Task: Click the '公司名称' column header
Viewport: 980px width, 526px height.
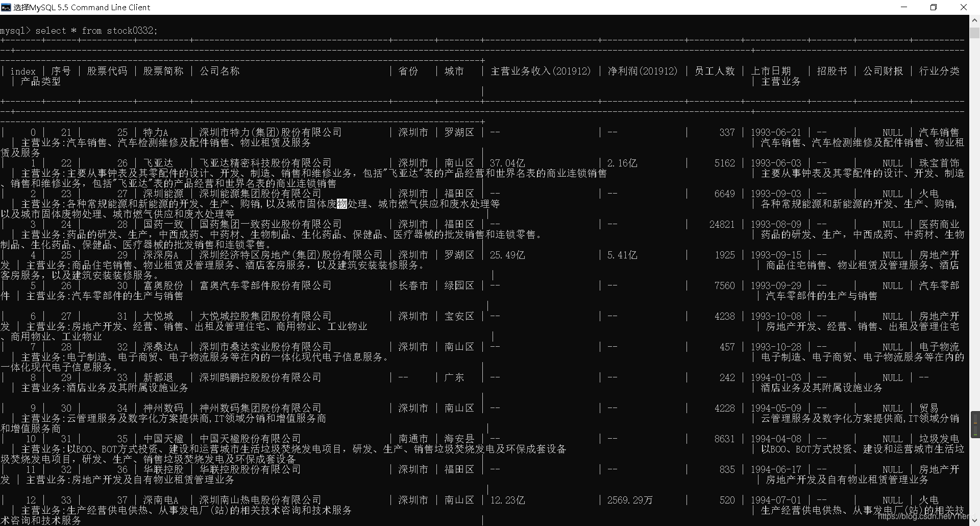Action: click(x=219, y=71)
